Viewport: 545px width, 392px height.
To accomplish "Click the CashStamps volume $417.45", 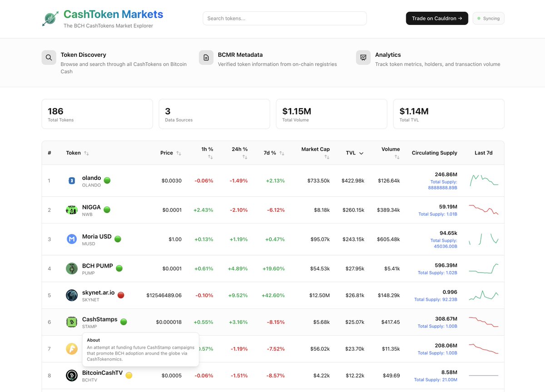I will point(390,322).
